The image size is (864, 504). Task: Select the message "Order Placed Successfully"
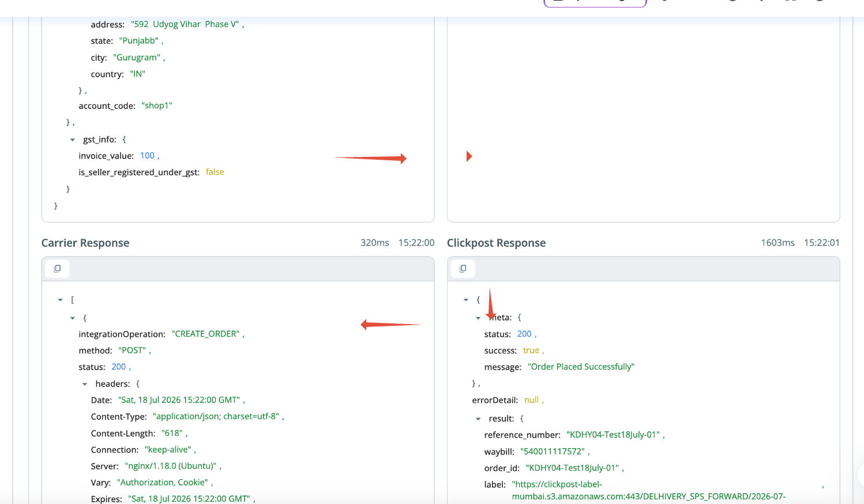(581, 367)
